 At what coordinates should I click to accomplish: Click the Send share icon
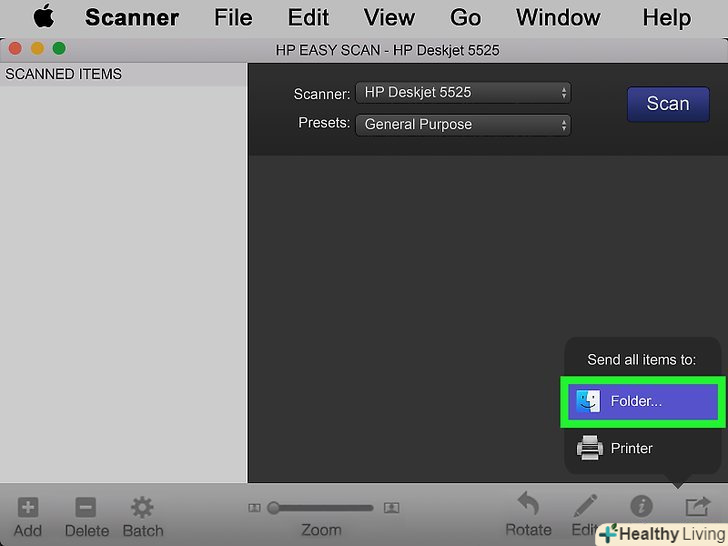698,506
